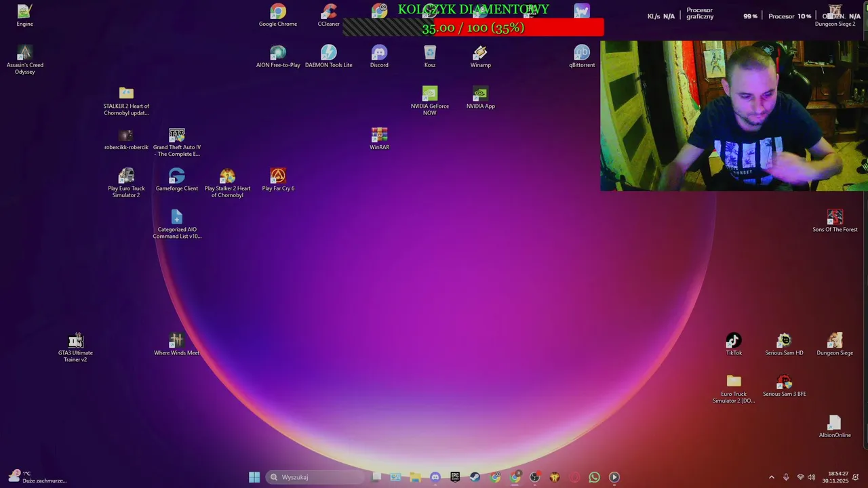Select the Discord desktop shortcut
This screenshot has width=868, height=488.
pos(379,57)
